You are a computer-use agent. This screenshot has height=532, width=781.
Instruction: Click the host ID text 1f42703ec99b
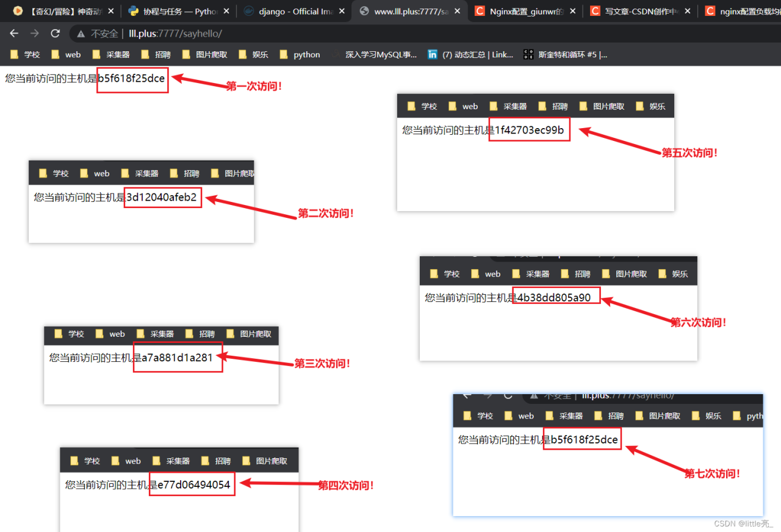(529, 130)
